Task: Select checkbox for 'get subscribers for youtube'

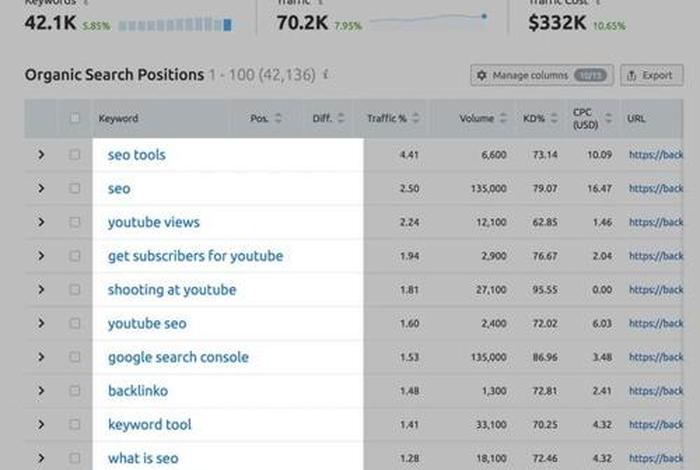Action: pos(75,256)
